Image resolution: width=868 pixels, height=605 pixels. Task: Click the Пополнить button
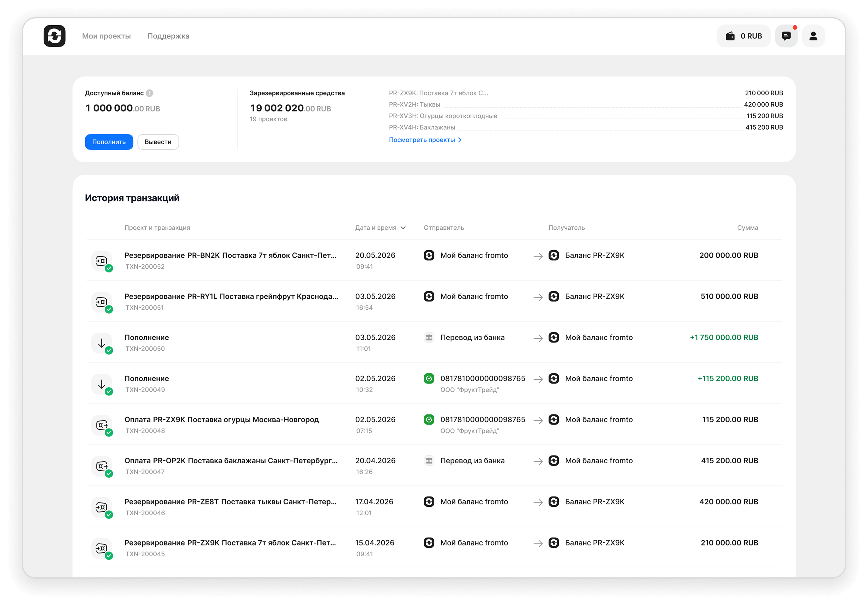pyautogui.click(x=109, y=142)
